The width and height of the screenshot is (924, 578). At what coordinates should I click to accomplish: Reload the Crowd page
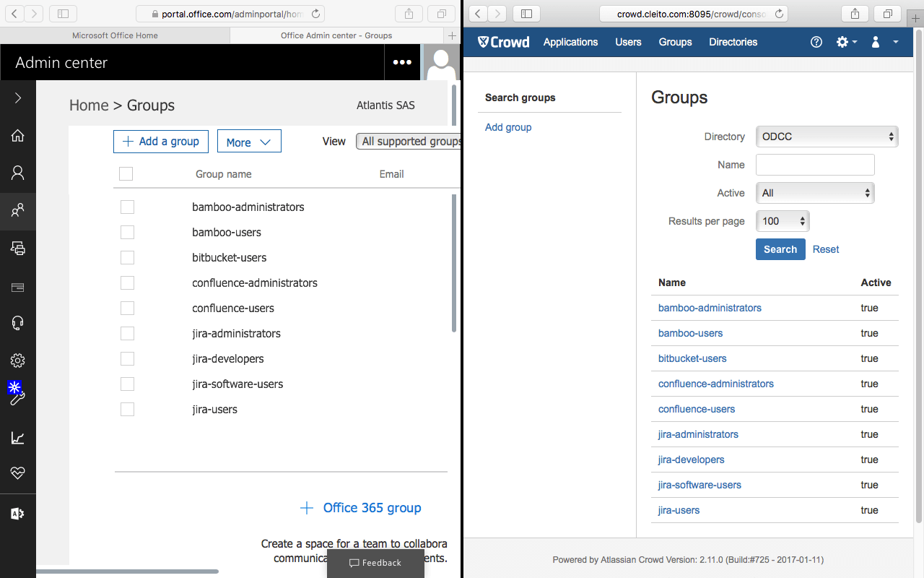click(779, 14)
